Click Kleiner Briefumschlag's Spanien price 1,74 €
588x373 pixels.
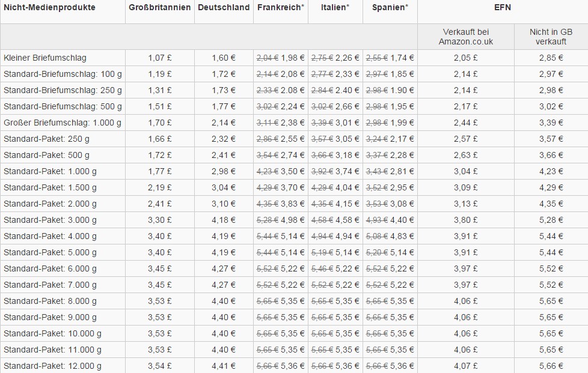point(402,58)
